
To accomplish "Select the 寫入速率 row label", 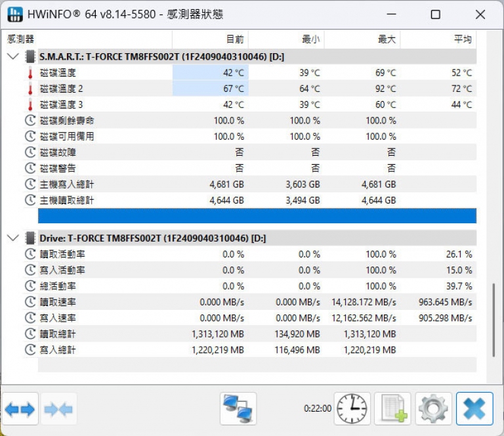I will [58, 318].
